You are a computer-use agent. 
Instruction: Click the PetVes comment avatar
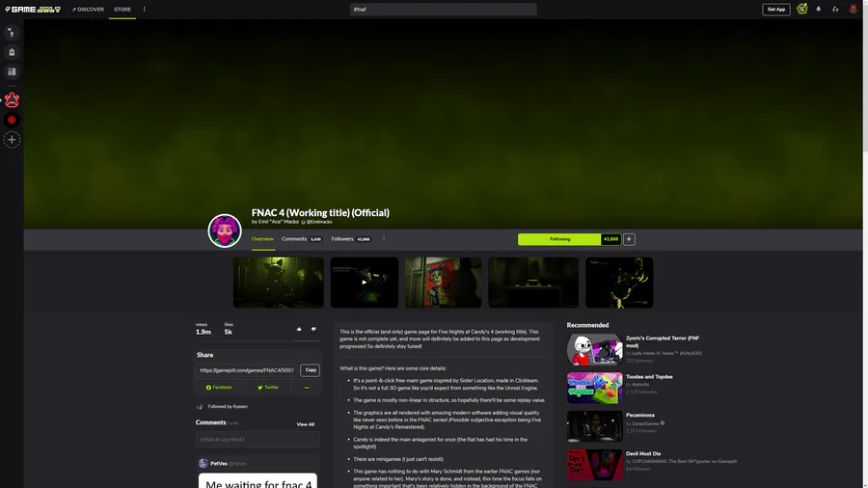click(203, 464)
